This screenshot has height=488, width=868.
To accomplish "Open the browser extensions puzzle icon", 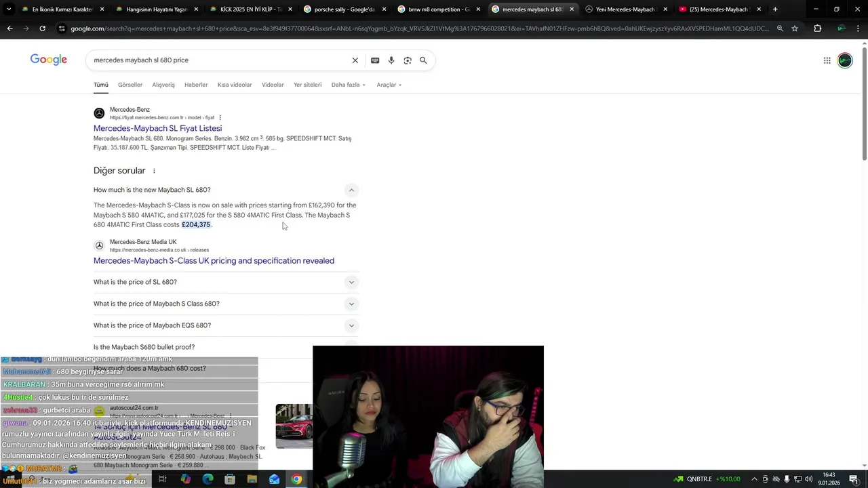I will (817, 28).
